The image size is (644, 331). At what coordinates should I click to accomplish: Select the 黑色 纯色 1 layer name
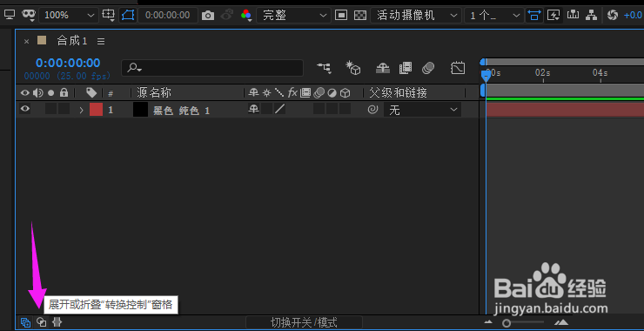(182, 111)
